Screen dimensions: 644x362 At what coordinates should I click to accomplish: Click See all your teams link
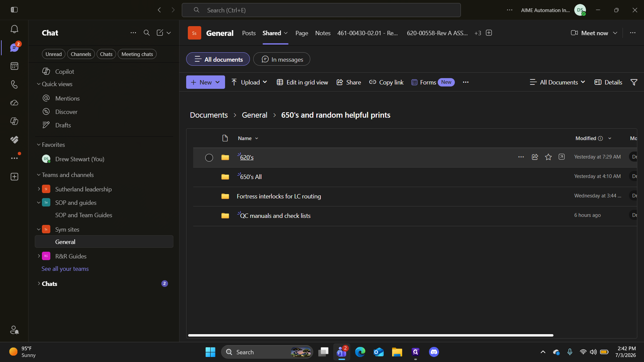point(65,269)
